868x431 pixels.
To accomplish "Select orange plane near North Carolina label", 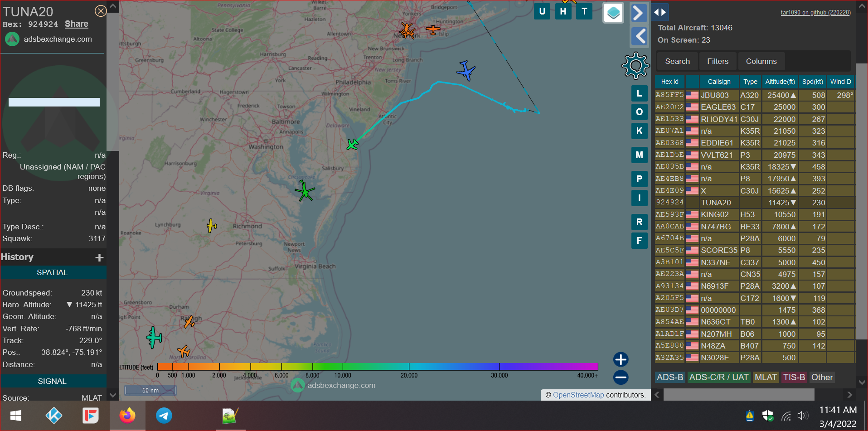I will point(184,351).
